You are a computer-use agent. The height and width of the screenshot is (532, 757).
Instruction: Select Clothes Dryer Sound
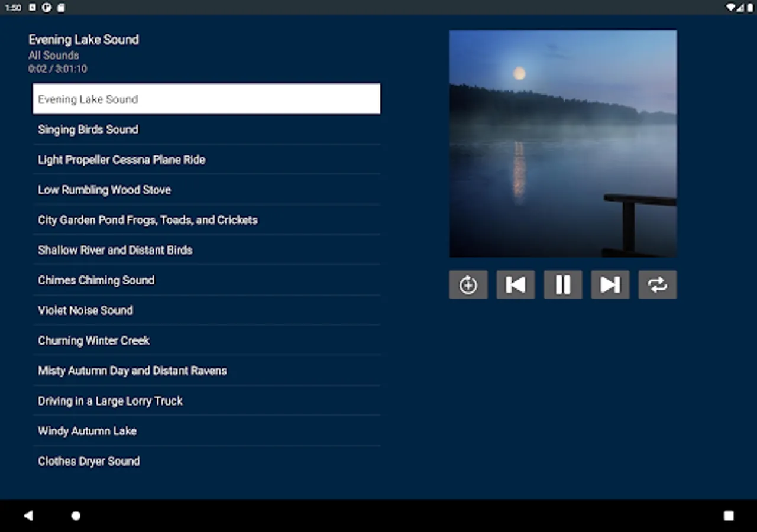(89, 461)
